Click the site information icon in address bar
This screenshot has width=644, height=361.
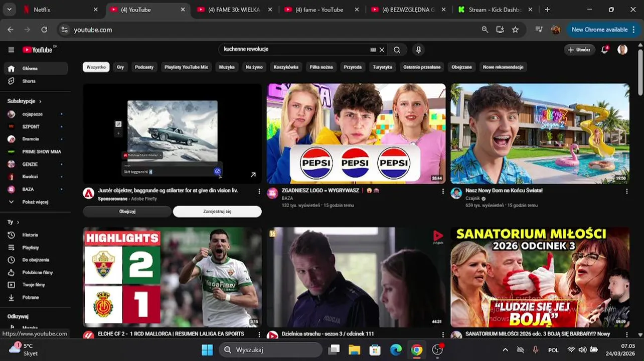pyautogui.click(x=64, y=30)
